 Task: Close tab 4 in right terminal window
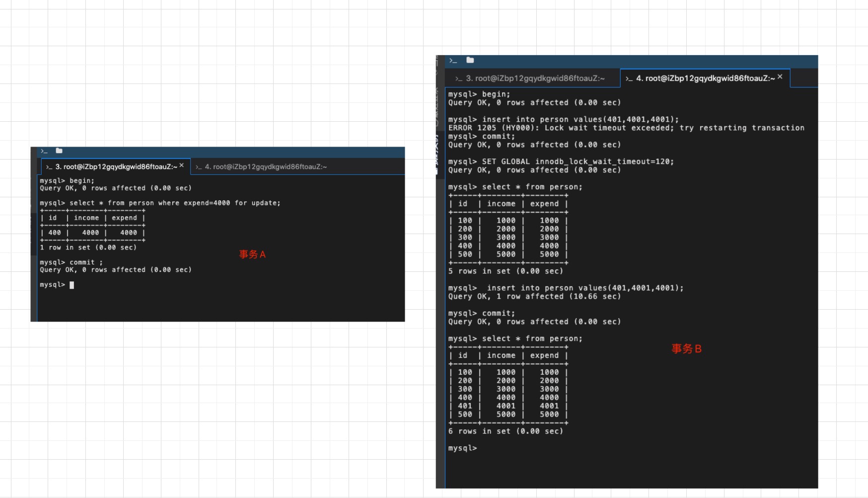(x=780, y=77)
